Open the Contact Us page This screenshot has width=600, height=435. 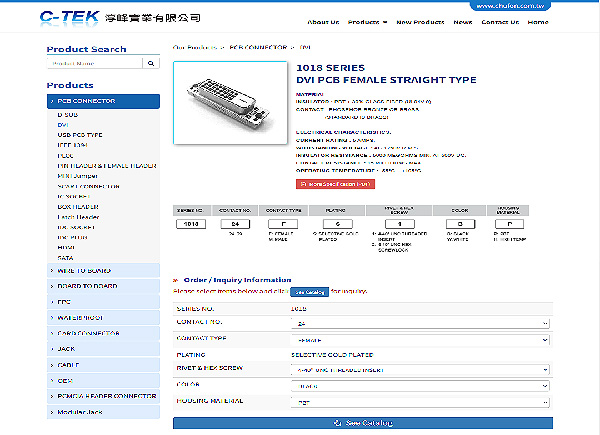click(500, 22)
